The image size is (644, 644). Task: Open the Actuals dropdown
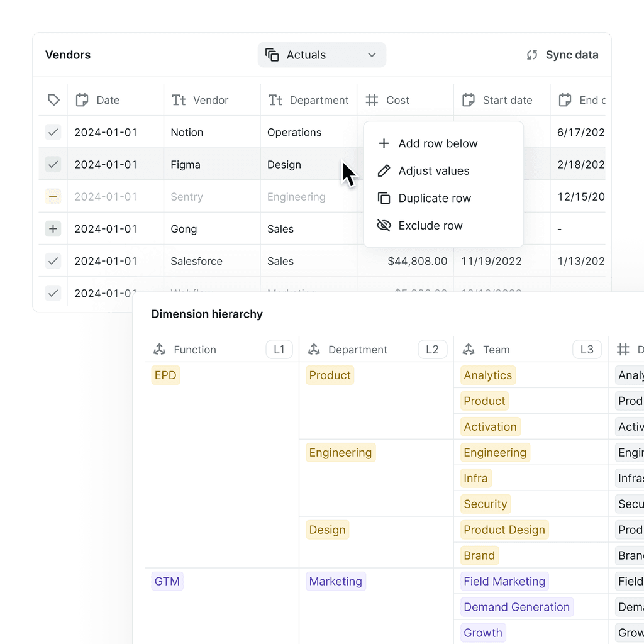pos(371,55)
